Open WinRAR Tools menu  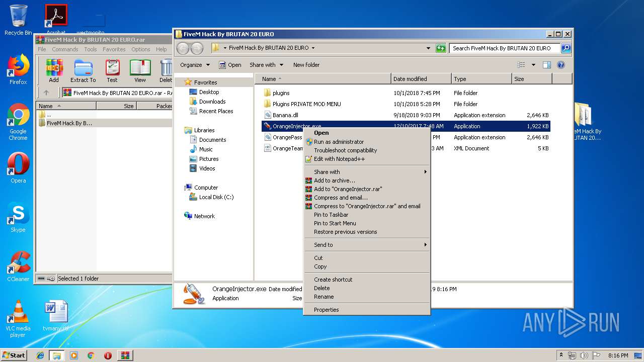tap(91, 49)
